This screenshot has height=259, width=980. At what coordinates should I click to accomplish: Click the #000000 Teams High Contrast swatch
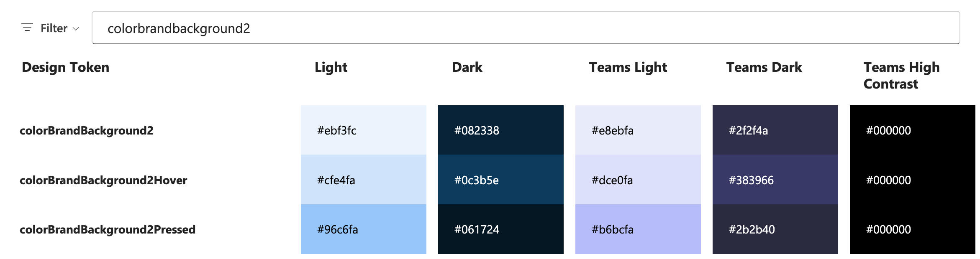(911, 130)
